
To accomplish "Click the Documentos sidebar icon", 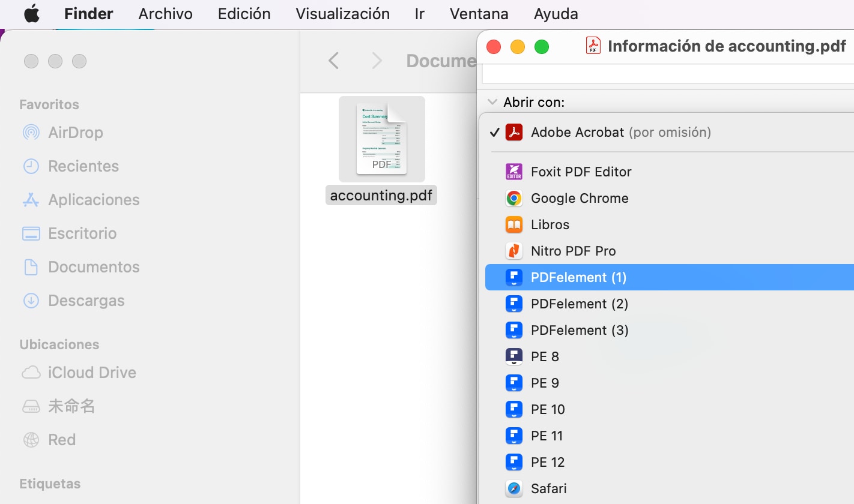I will [x=31, y=267].
